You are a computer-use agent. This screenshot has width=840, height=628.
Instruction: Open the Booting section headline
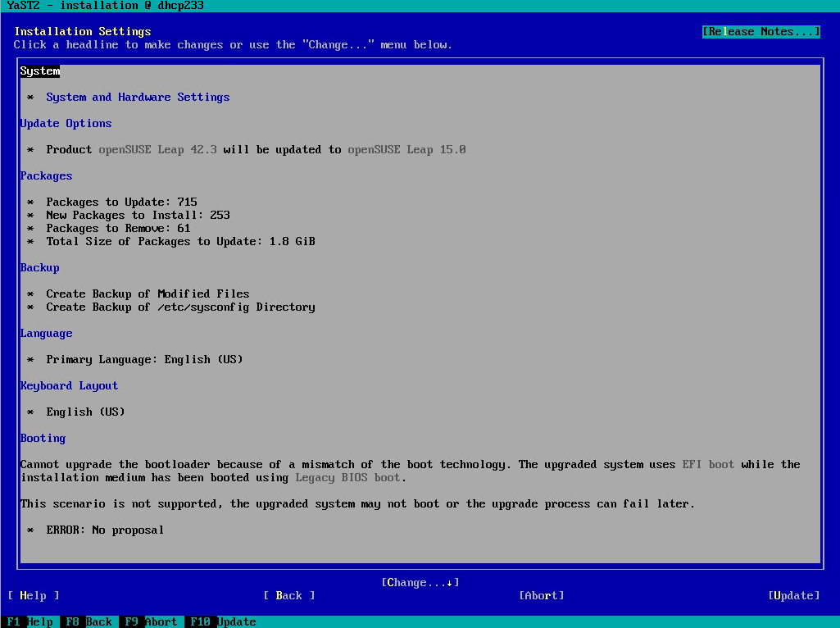[x=43, y=439]
